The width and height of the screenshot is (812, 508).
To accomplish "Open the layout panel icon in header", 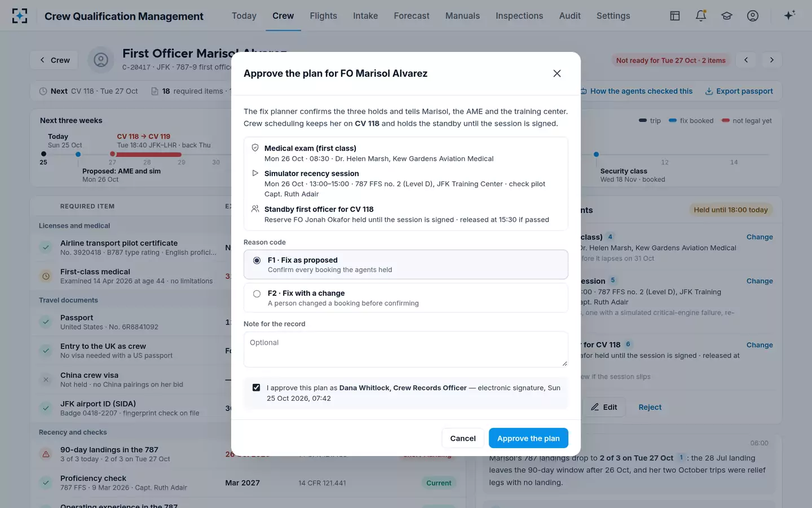I will pyautogui.click(x=675, y=16).
